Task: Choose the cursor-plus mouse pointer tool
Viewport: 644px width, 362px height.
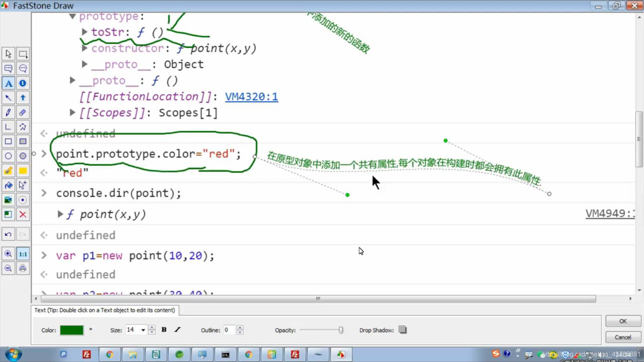Action: click(x=23, y=185)
